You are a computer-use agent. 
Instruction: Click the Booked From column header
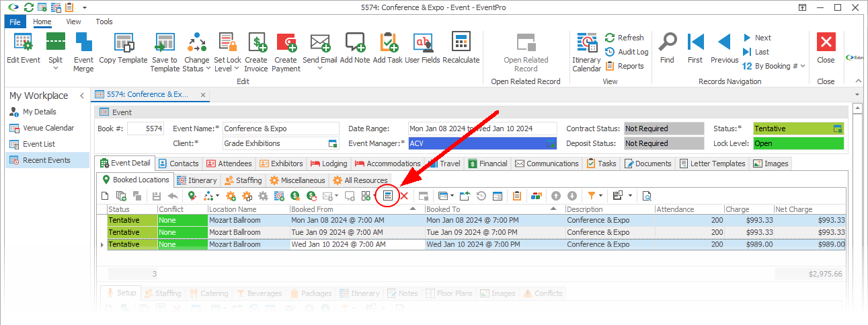point(356,209)
